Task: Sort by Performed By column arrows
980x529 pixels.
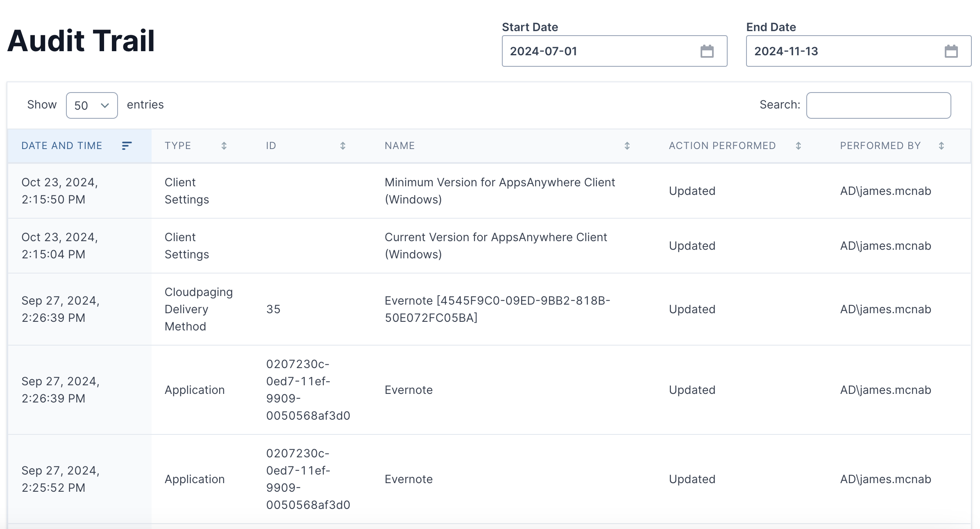Action: click(941, 146)
